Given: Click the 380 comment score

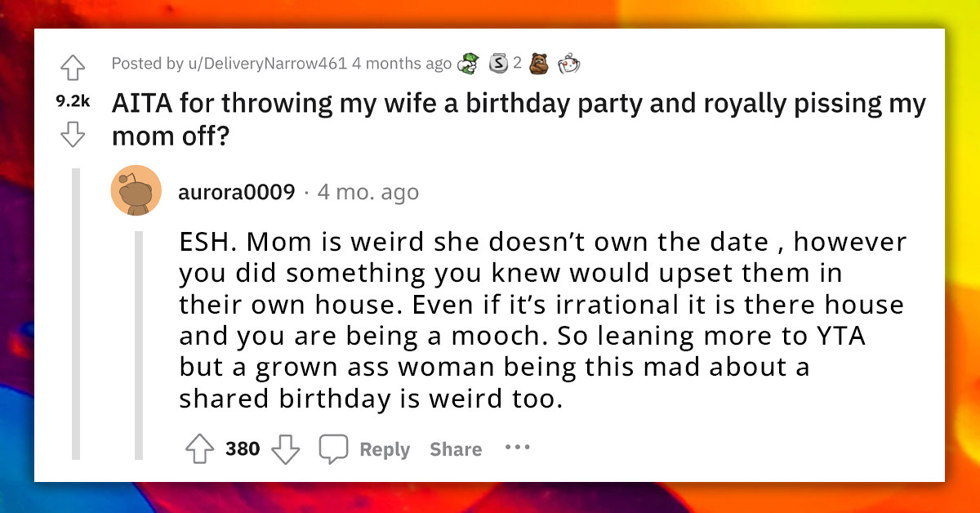Looking at the screenshot, I should coord(243,448).
